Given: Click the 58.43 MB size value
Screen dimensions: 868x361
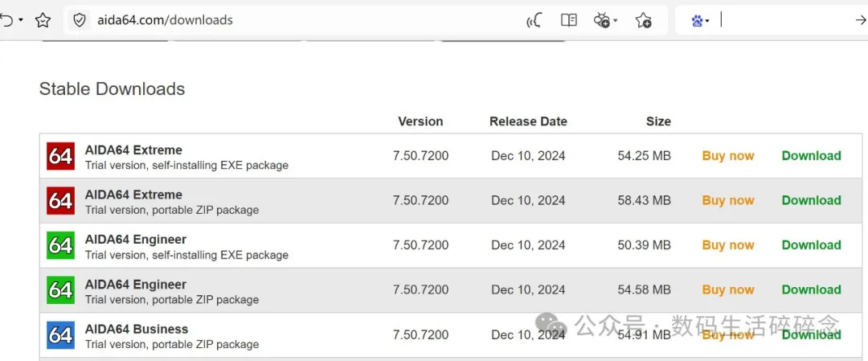Looking at the screenshot, I should pos(645,200).
